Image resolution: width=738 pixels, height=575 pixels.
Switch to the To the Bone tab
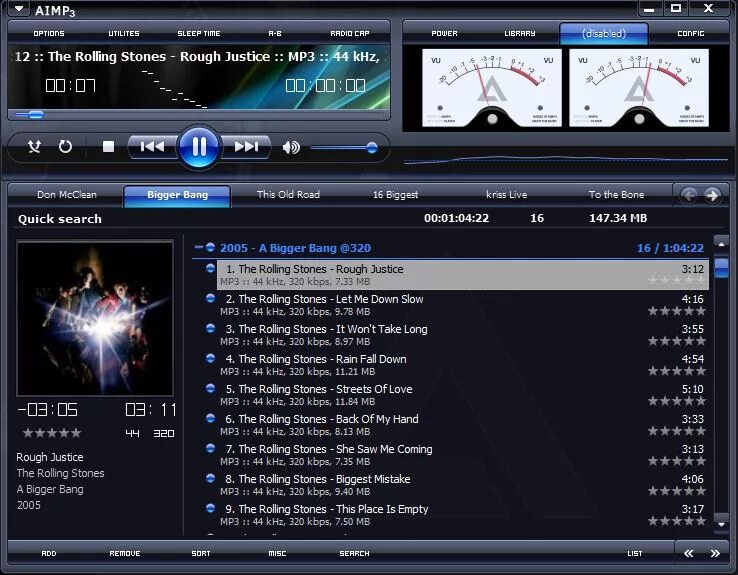tap(616, 195)
